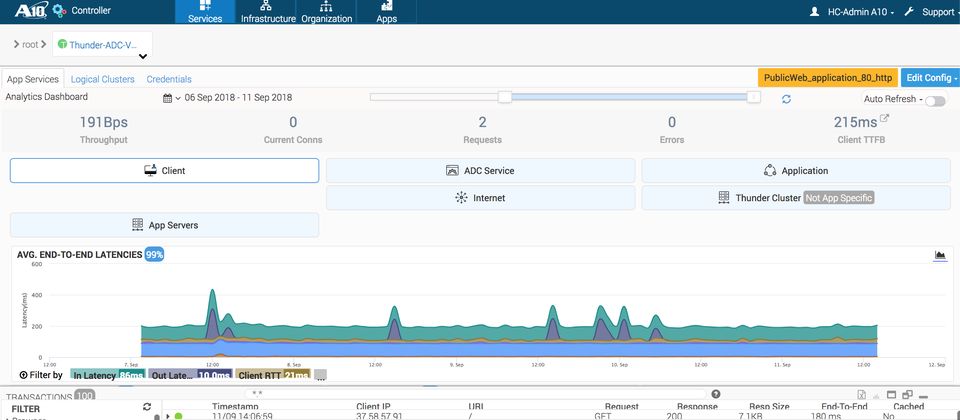Open the date range picker dropdown
The width and height of the screenshot is (960, 420).
(x=172, y=98)
